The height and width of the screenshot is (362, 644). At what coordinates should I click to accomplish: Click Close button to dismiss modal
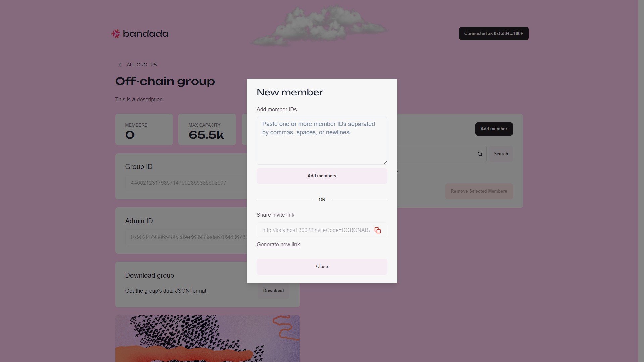point(322,266)
